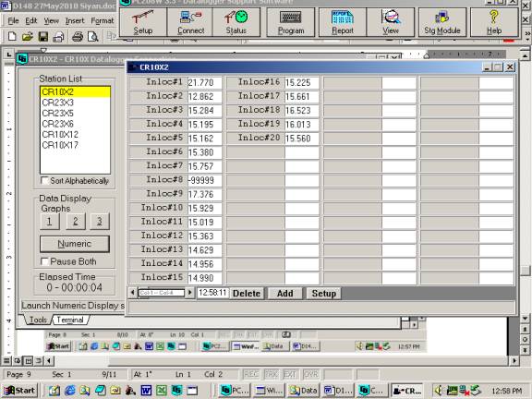Click the Inloc#1 value 21.770

point(205,83)
